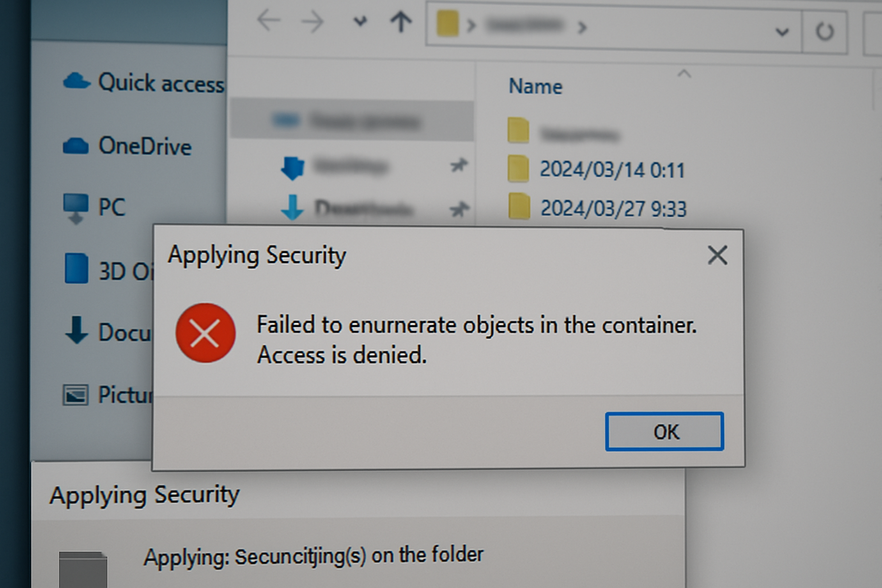
Task: Unpin the Downloads item pin icon
Action: (459, 209)
